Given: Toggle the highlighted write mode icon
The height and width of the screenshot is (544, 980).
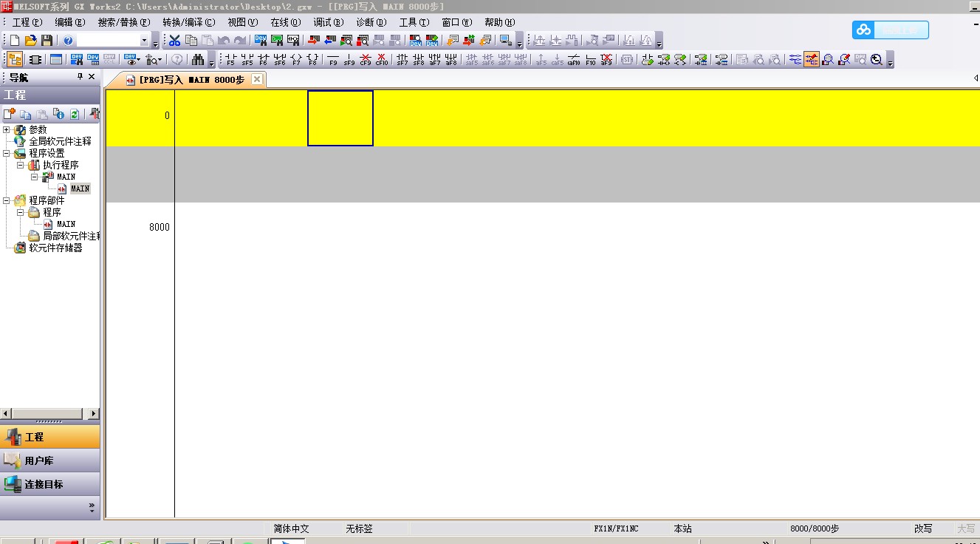Looking at the screenshot, I should 811,60.
